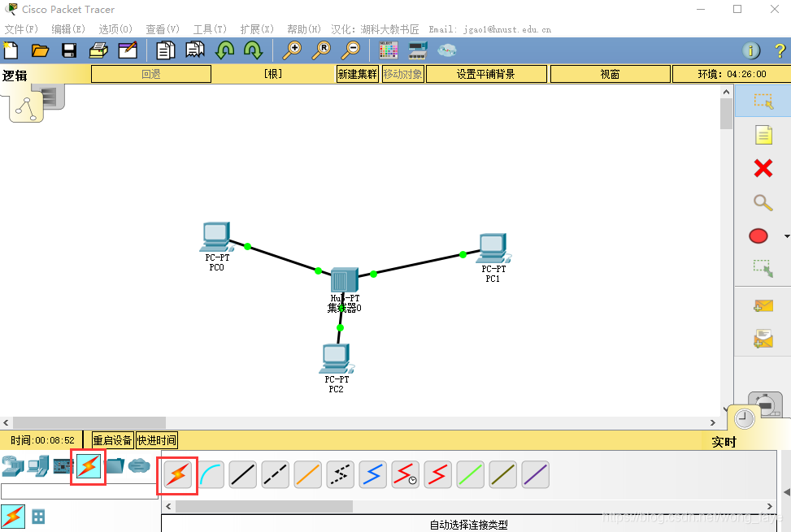The image size is (791, 532).
Task: Click the cloud cluster toolbar icon
Action: coord(447,50)
